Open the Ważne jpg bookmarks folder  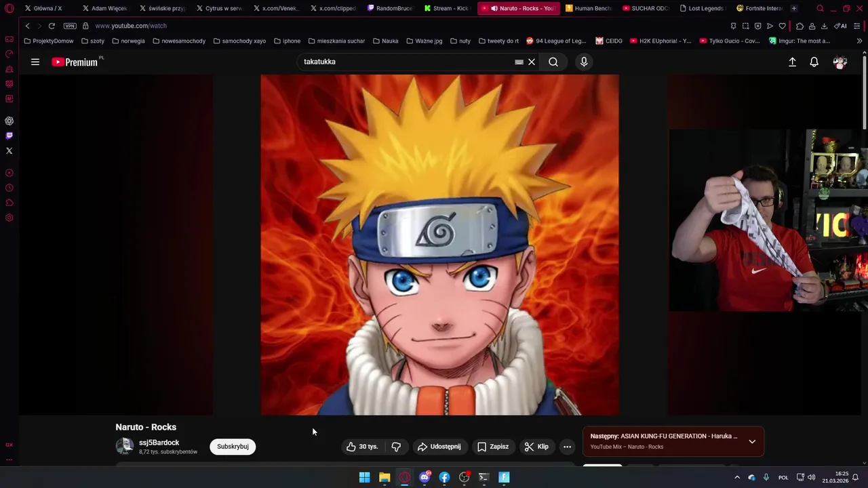pyautogui.click(x=424, y=41)
